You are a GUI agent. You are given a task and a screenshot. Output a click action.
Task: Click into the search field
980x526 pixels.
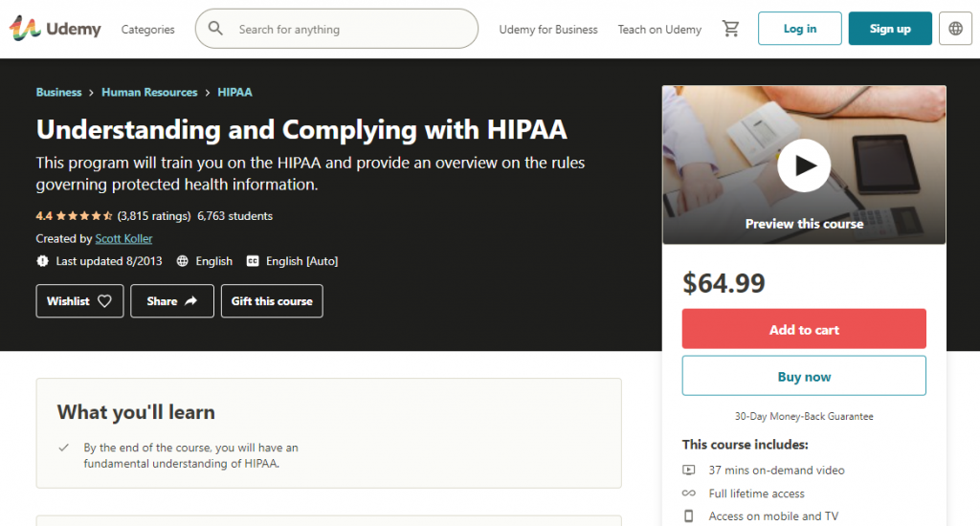point(349,30)
